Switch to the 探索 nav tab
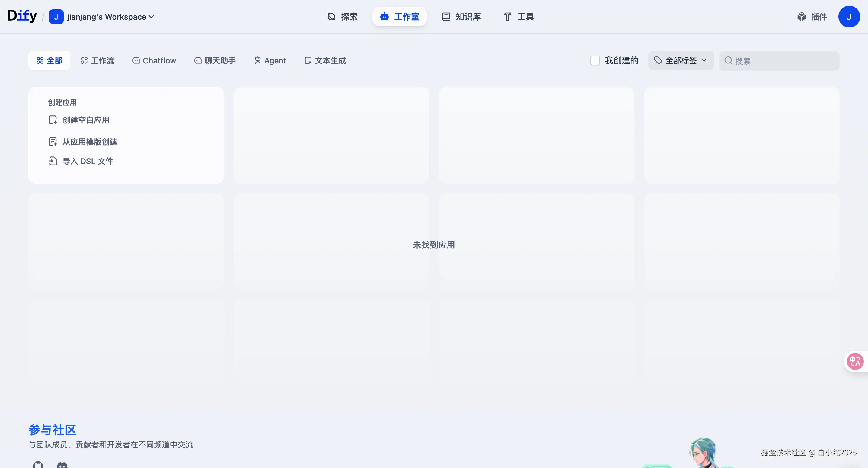This screenshot has width=868, height=468. coord(342,17)
